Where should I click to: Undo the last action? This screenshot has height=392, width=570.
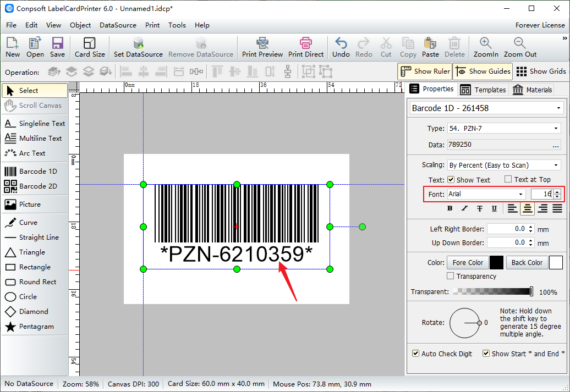[x=341, y=47]
